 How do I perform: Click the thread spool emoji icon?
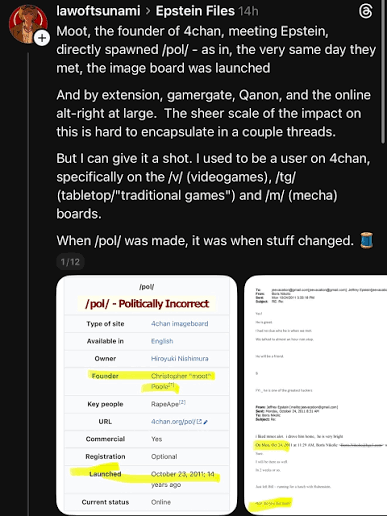click(x=367, y=240)
